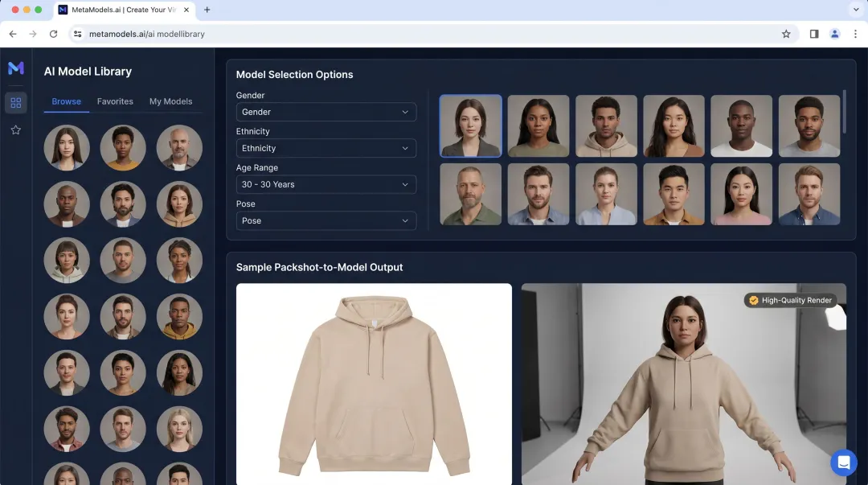This screenshot has width=868, height=485.
Task: Open the Gender dropdown
Action: coord(326,112)
